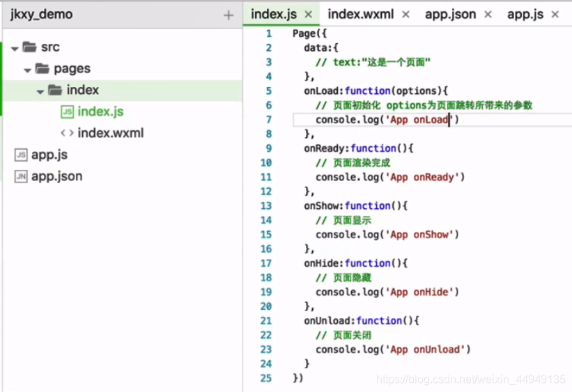The width and height of the screenshot is (572, 392).
Task: Click the 'App onReady' string
Action: pyautogui.click(x=422, y=178)
